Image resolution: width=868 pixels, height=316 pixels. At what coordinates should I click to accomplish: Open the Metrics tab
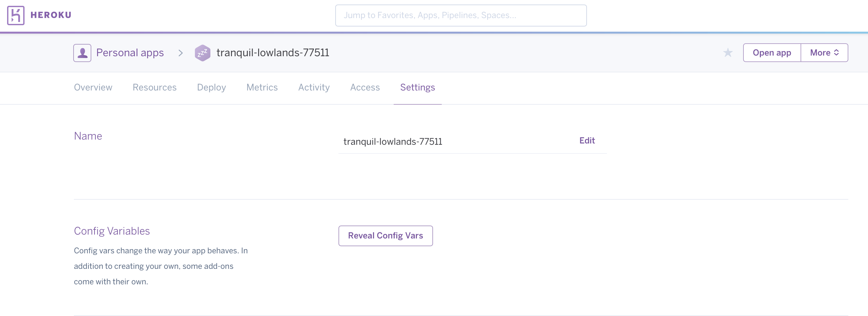[x=262, y=87]
